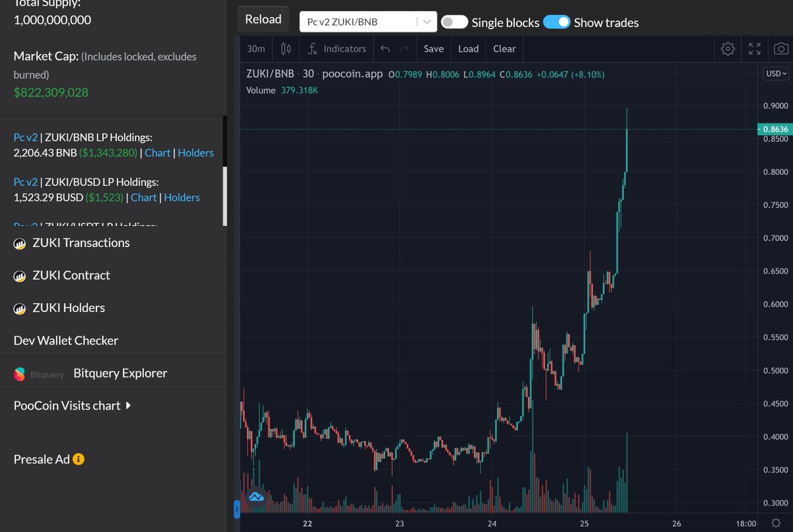Click the cloud icon on chart

point(256,496)
